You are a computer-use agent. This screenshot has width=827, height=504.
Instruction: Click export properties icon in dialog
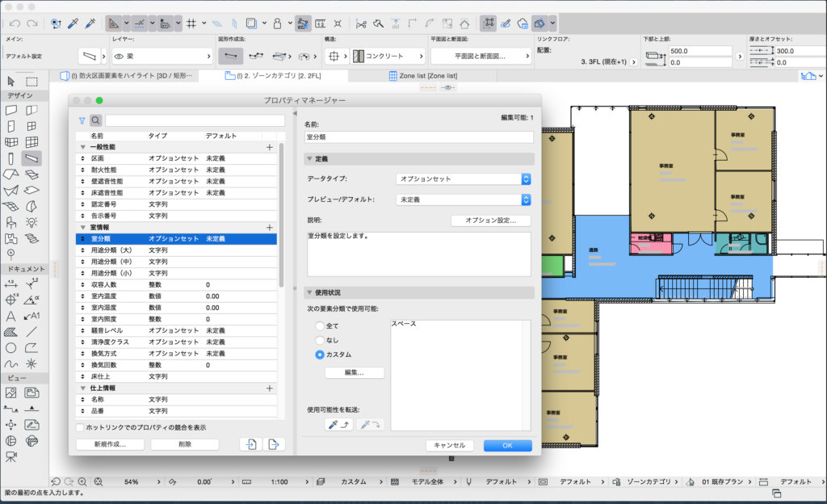point(274,444)
